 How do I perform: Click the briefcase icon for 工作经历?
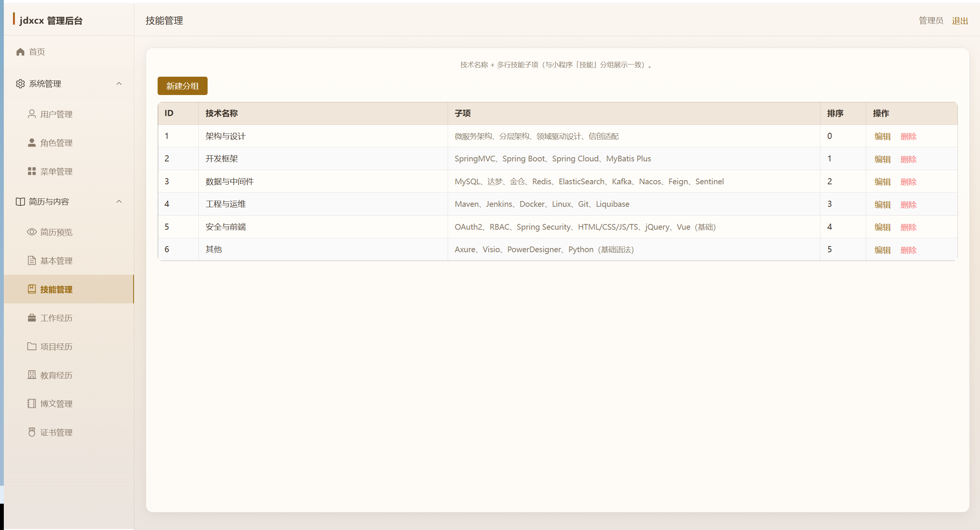point(32,318)
